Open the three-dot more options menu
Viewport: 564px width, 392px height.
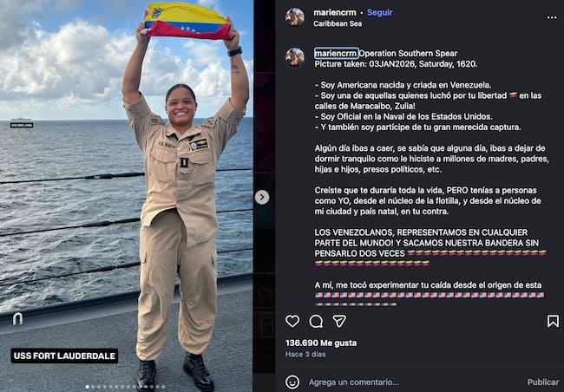552,17
